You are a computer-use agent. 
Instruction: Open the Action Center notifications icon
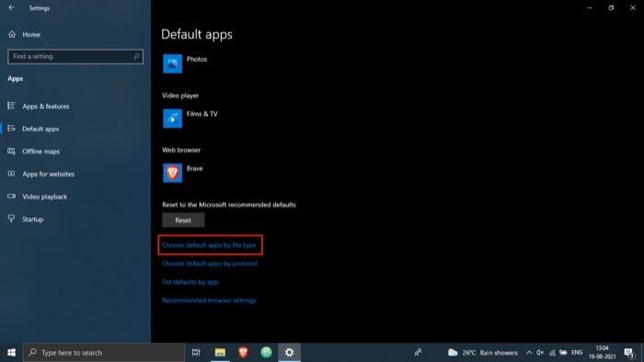click(628, 353)
